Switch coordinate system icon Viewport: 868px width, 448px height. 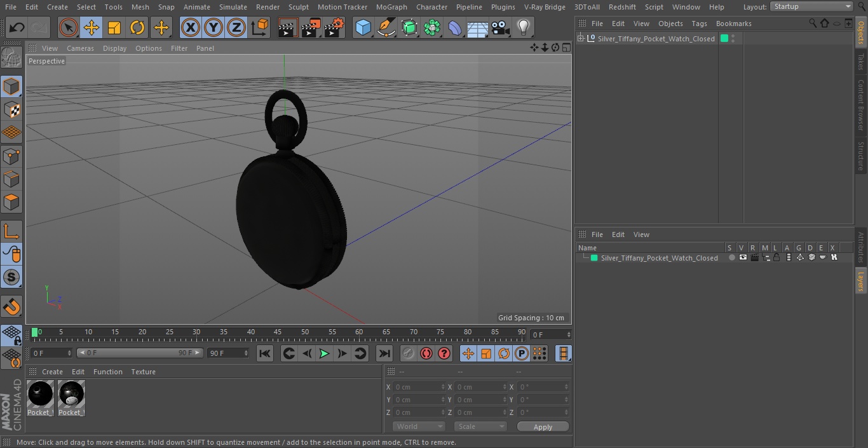(261, 27)
